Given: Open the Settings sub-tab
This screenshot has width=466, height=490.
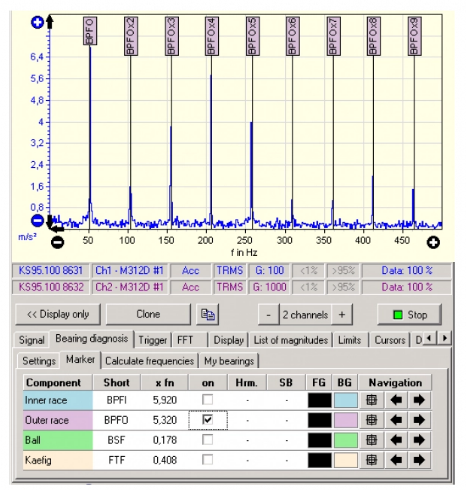Looking at the screenshot, I should point(39,361).
